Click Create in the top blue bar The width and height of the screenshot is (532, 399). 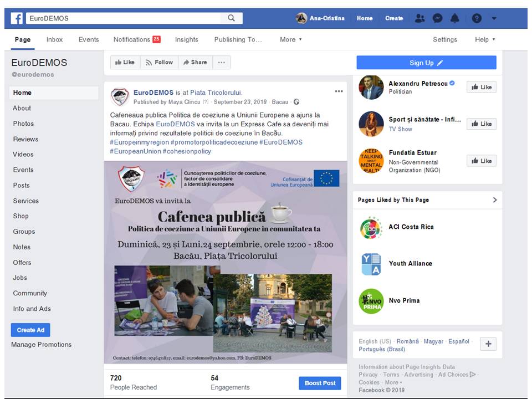394,18
